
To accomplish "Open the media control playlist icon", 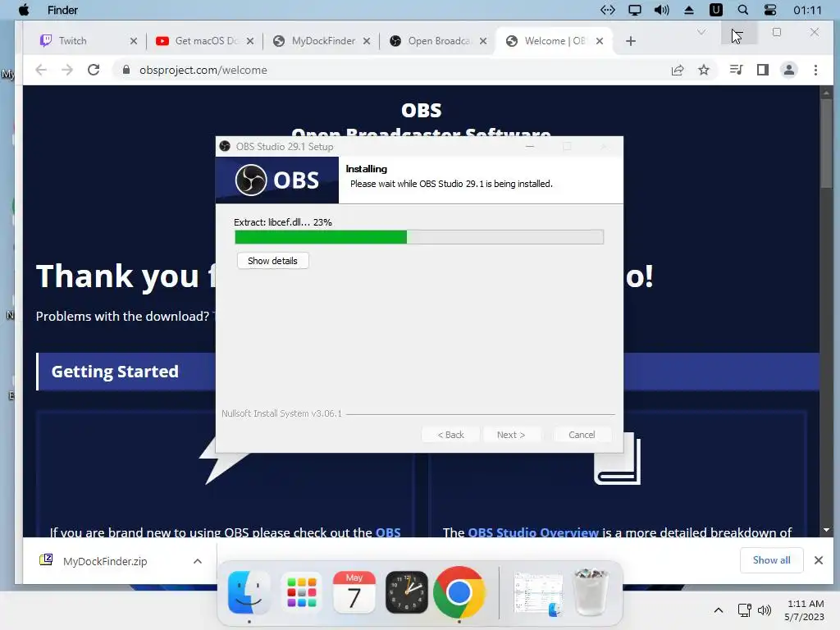I will pyautogui.click(x=736, y=70).
